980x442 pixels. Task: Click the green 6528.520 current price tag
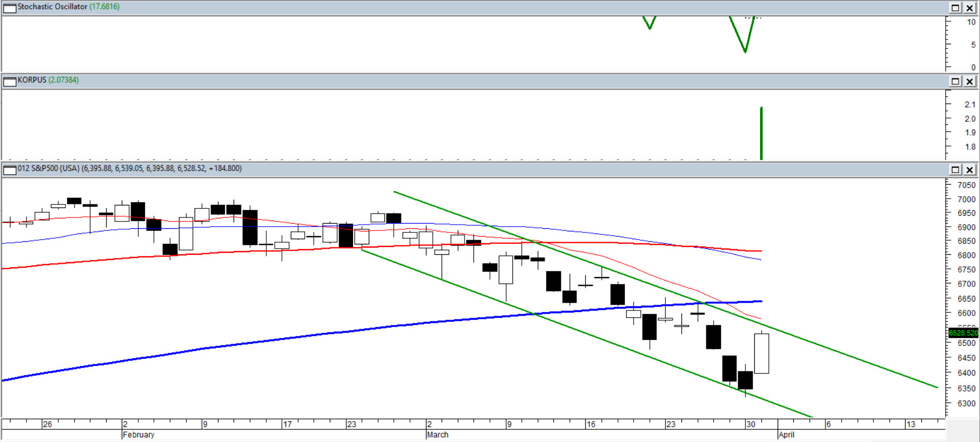tap(963, 333)
